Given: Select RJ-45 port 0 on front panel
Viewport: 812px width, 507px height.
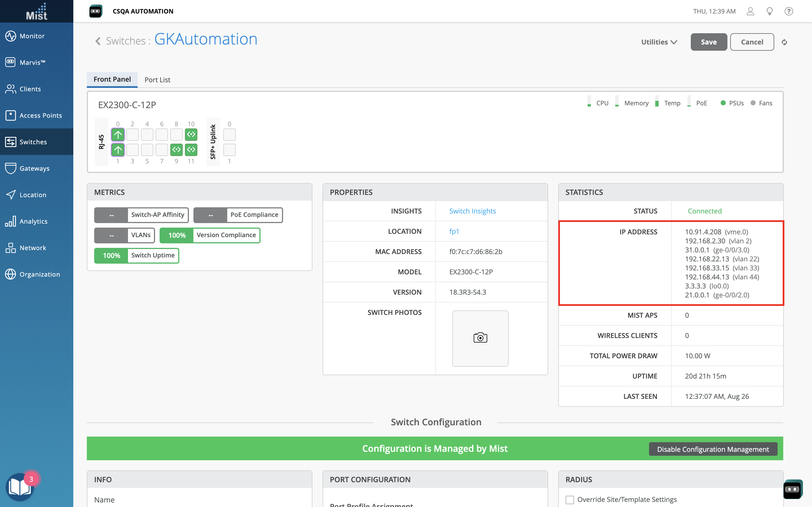Looking at the screenshot, I should [118, 135].
